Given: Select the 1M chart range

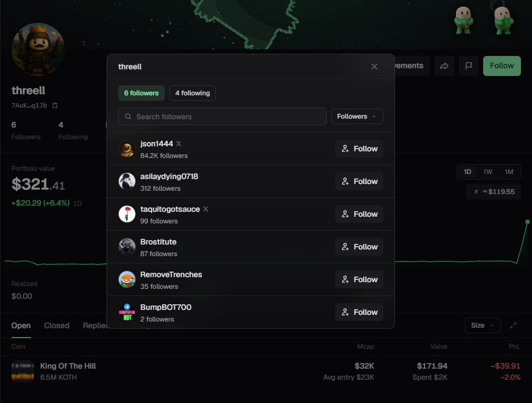Looking at the screenshot, I should click(x=509, y=172).
